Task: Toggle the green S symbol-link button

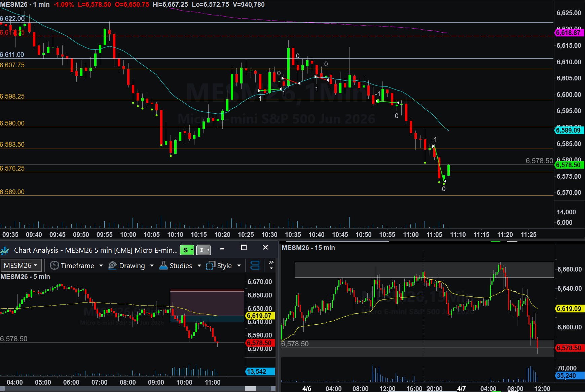Action: 187,250
